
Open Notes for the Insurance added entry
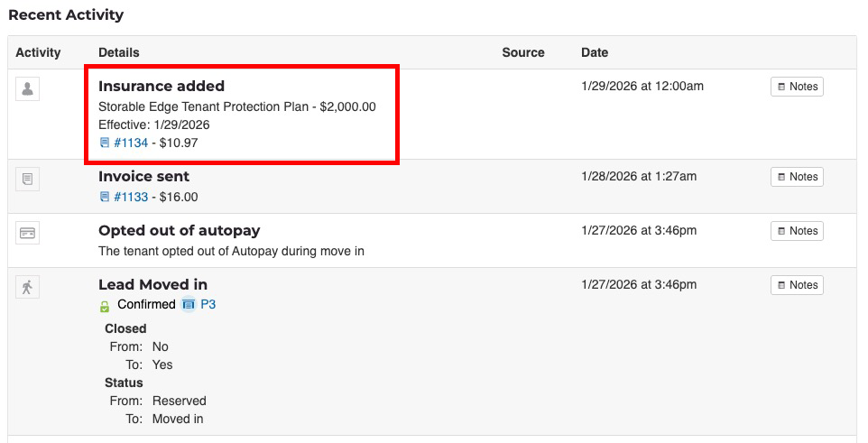(797, 87)
